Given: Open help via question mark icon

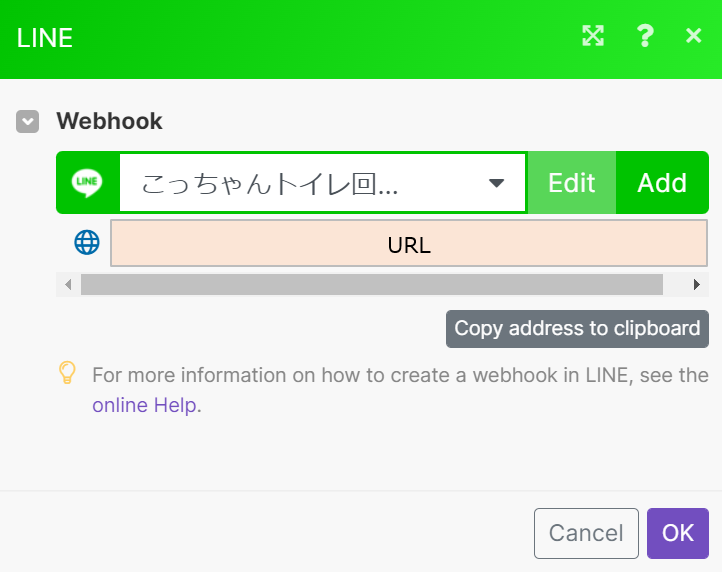Looking at the screenshot, I should click(x=645, y=36).
